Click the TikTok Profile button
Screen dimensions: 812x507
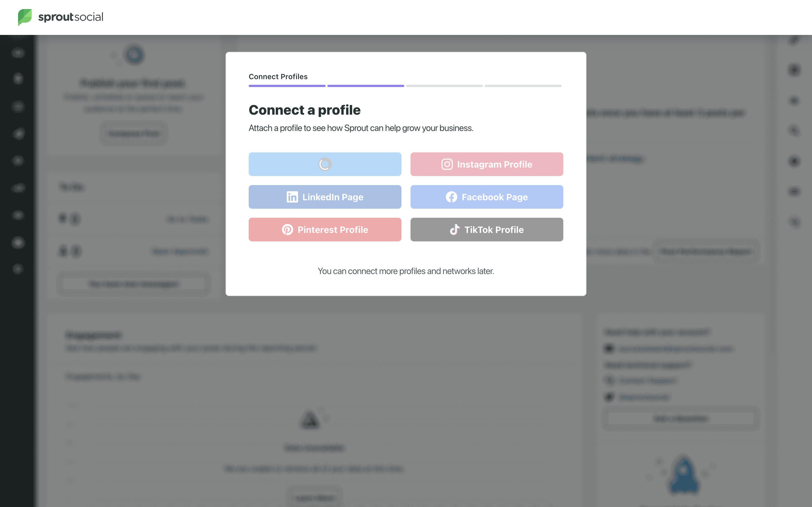point(486,229)
